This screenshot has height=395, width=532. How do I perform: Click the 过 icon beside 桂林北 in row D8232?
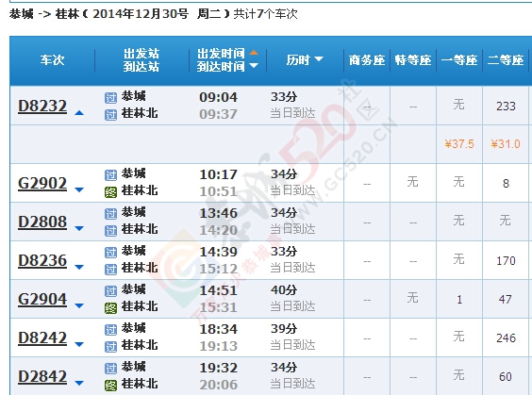point(110,115)
